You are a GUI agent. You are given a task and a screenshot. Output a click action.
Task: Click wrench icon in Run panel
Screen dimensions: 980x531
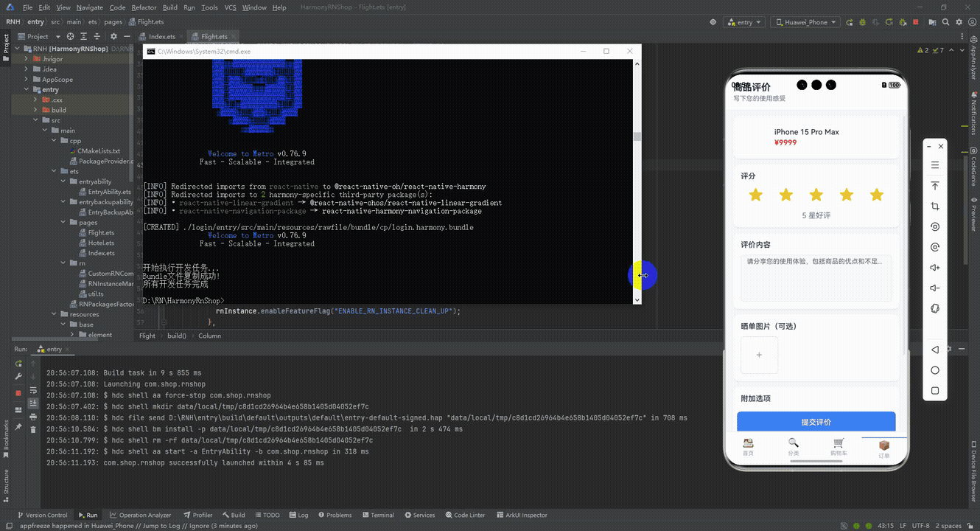[x=18, y=377]
